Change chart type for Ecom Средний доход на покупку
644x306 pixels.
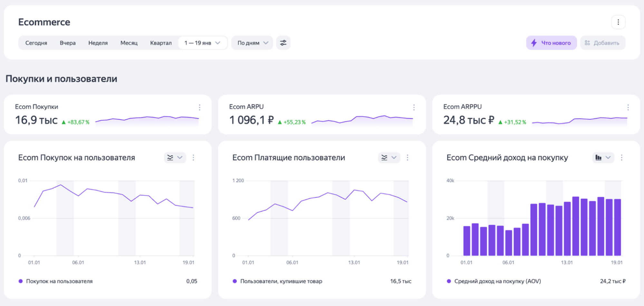[603, 158]
